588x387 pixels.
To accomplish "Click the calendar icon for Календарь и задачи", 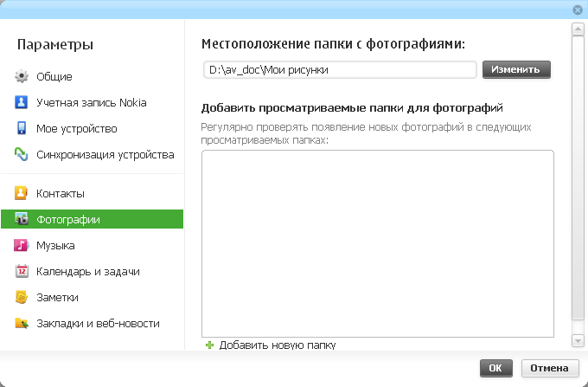I will (x=22, y=271).
